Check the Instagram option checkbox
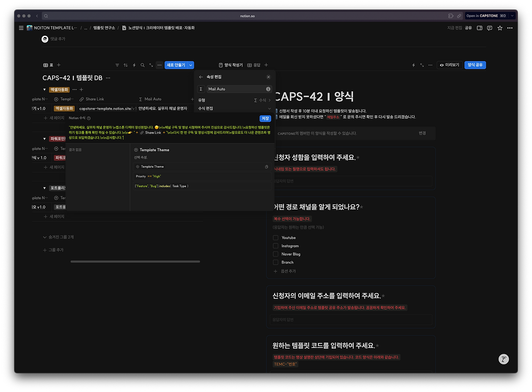The height and width of the screenshot is (392, 532). 275,246
